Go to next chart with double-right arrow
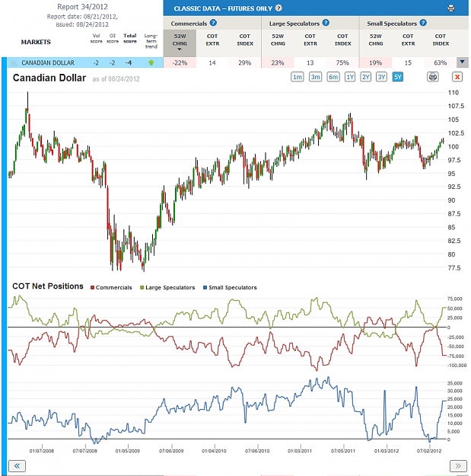Image resolution: width=471 pixels, height=476 pixels. point(458,465)
